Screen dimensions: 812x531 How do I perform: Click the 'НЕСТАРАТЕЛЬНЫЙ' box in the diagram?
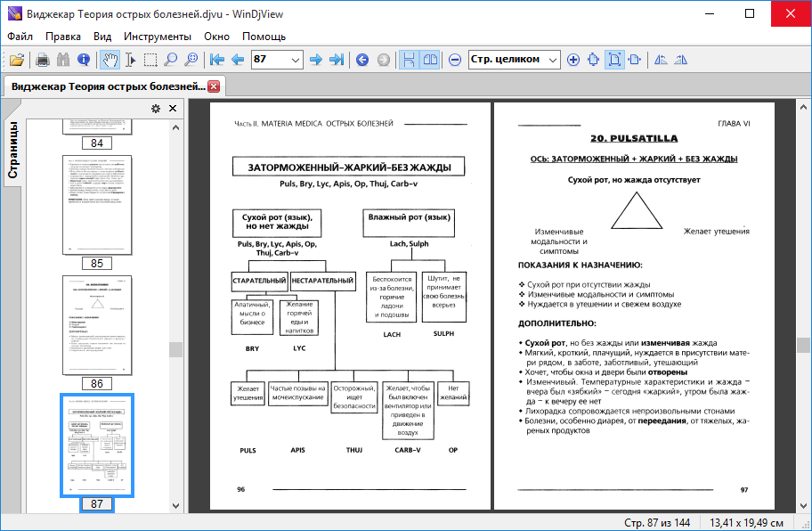322,281
